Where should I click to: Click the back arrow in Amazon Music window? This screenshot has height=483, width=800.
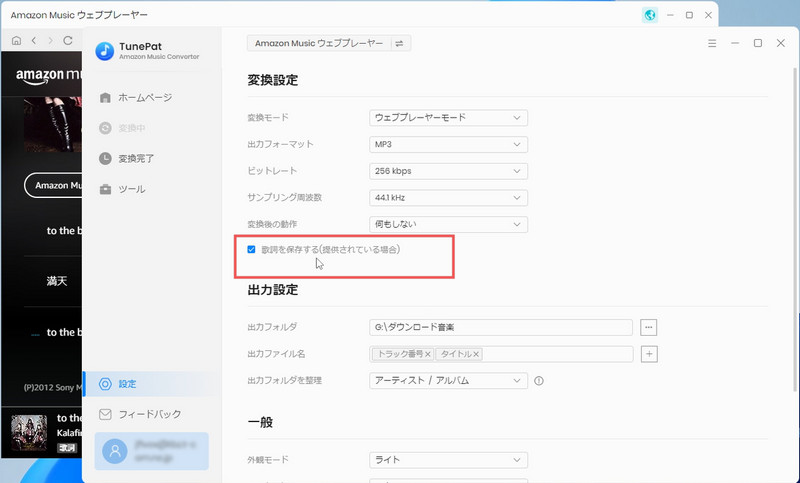coord(34,40)
